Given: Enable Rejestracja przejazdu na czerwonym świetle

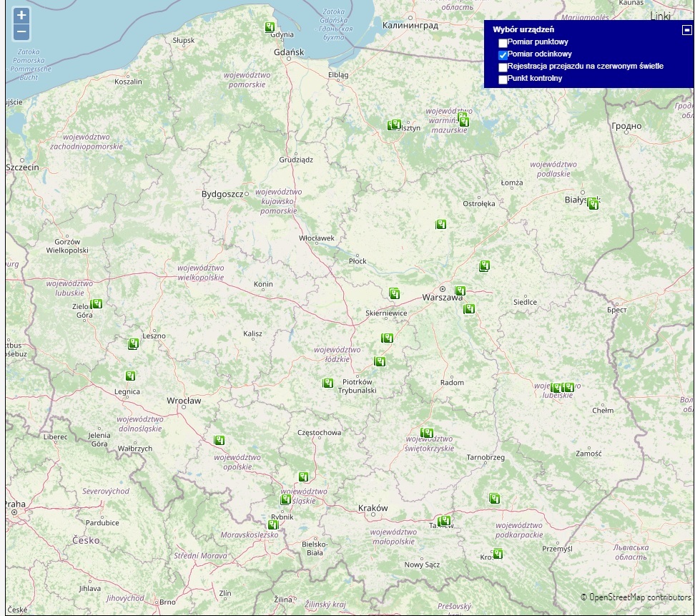Looking at the screenshot, I should (503, 67).
